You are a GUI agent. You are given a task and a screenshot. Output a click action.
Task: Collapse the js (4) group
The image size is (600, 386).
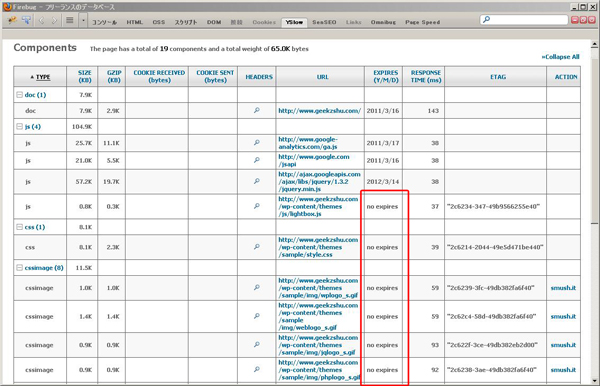pos(20,126)
